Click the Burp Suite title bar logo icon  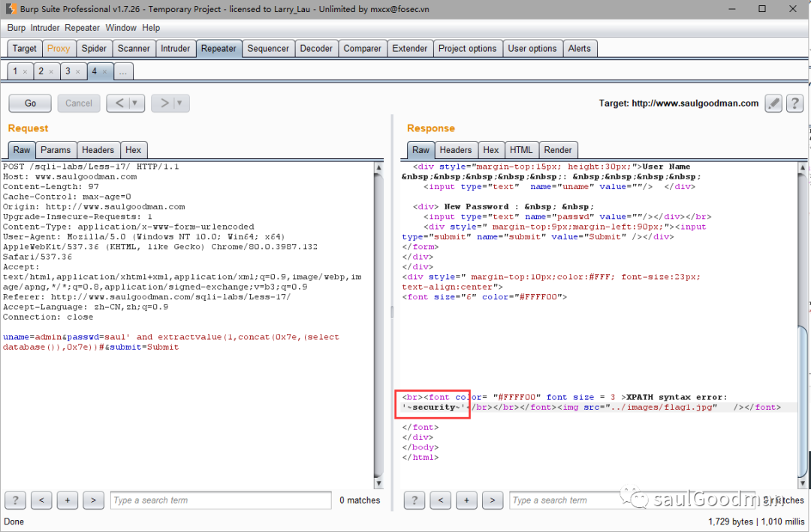click(11, 9)
